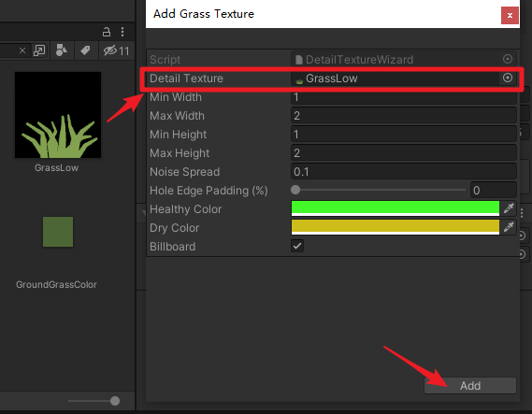Viewport: 532px width, 414px height.
Task: Click the Add button
Action: tap(470, 386)
